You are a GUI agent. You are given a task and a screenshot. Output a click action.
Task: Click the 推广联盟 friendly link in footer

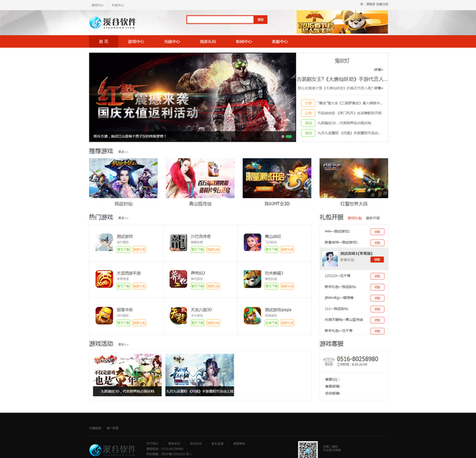112,429
